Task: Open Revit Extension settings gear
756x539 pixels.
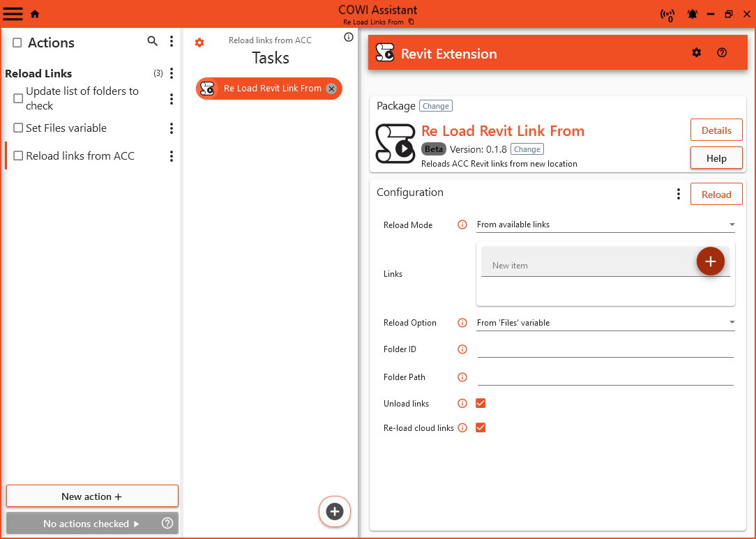Action: click(x=696, y=53)
